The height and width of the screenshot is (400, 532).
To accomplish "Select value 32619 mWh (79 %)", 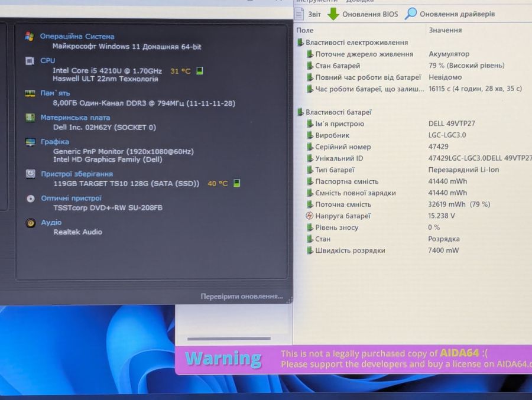I will coord(459,204).
